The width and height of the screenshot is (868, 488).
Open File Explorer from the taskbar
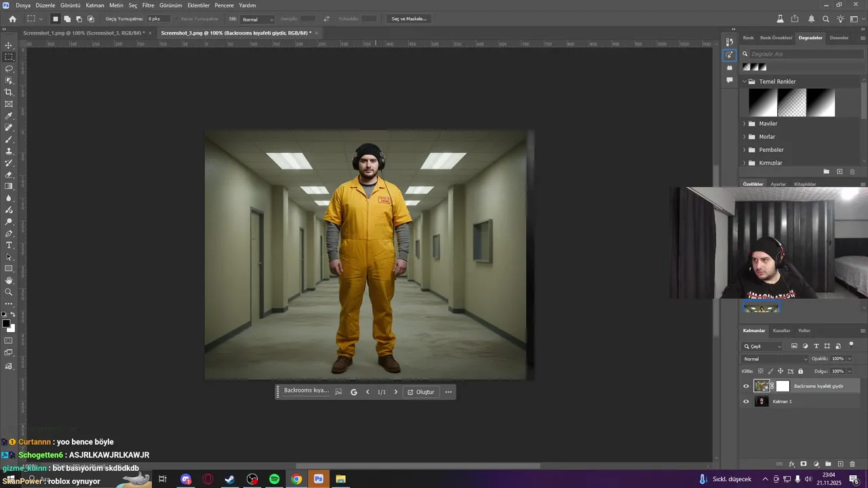pos(340,479)
